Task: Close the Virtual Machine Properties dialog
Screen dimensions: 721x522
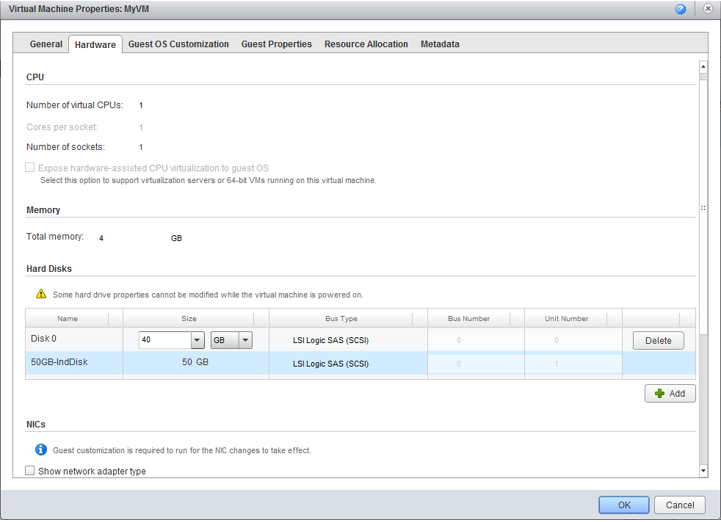Action: point(707,9)
